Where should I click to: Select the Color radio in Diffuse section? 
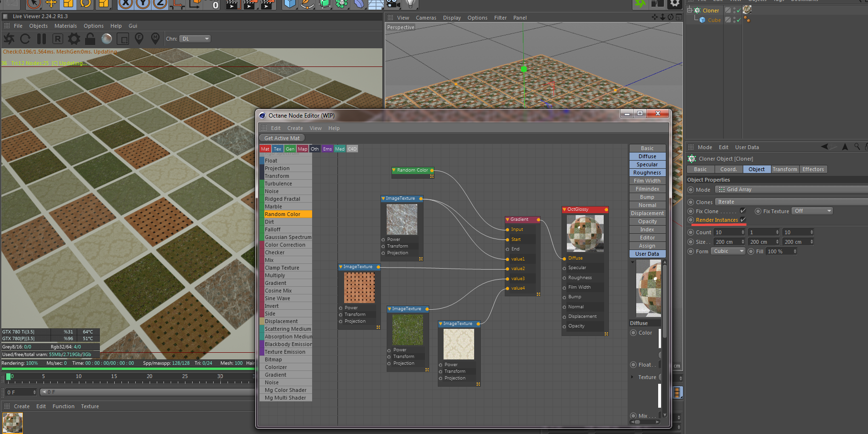633,333
